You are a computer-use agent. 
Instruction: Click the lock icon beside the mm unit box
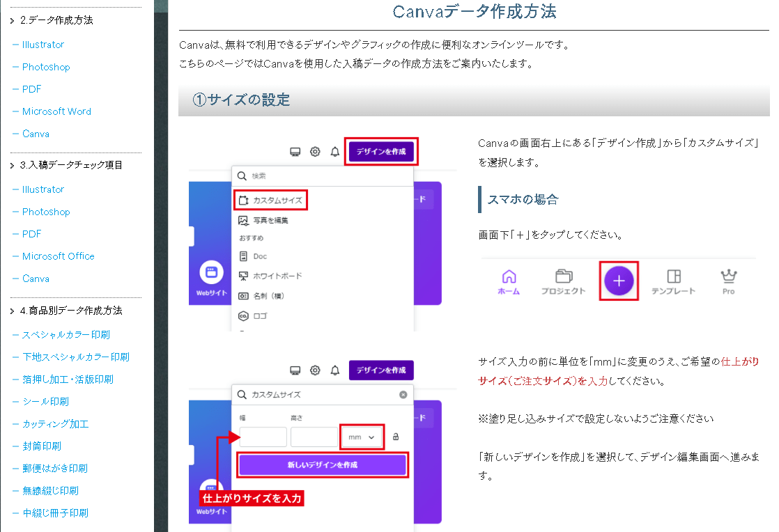(x=396, y=437)
